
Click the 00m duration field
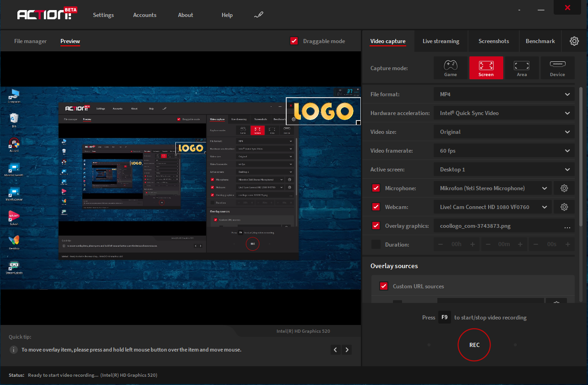click(504, 244)
